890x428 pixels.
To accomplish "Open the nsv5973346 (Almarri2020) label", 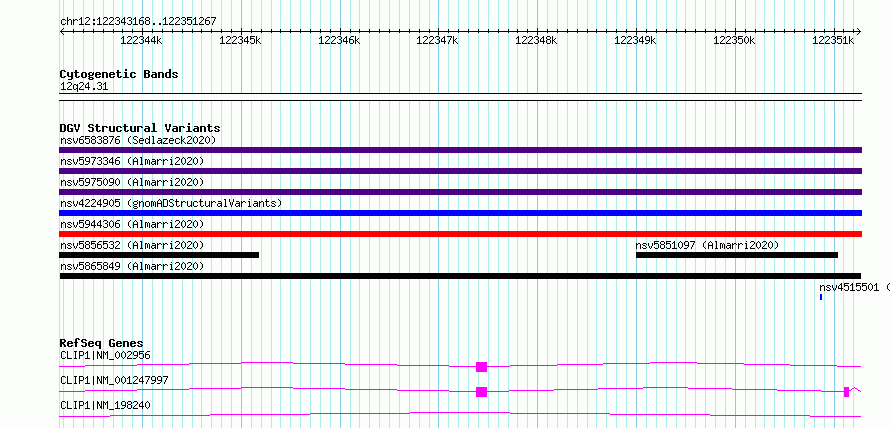I will click(x=132, y=161).
